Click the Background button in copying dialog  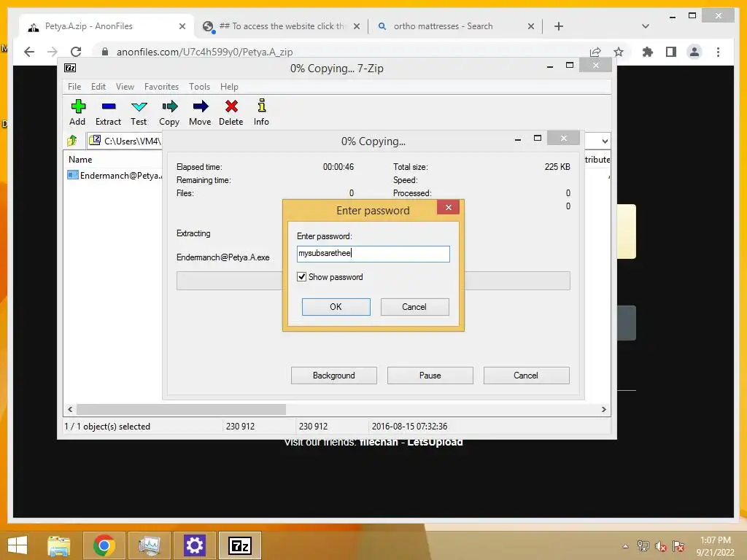[334, 376]
